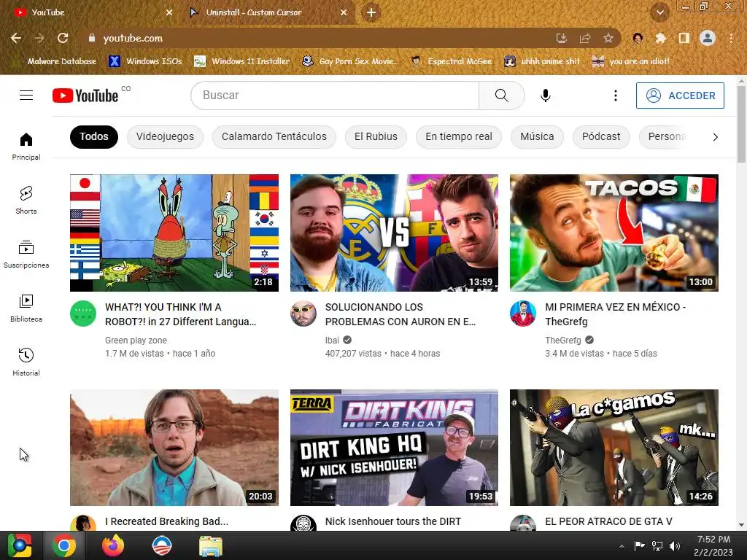Expand the tab search dropdown arrow
The image size is (747, 560).
(x=659, y=12)
